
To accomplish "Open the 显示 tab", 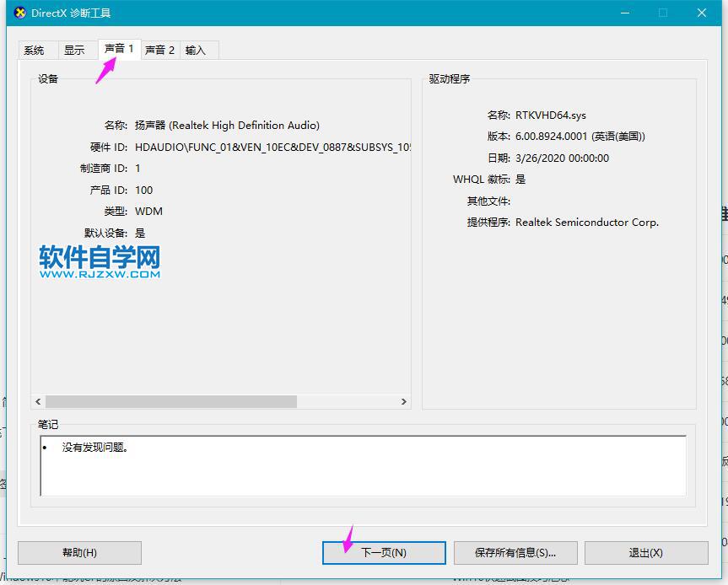I will point(75,51).
